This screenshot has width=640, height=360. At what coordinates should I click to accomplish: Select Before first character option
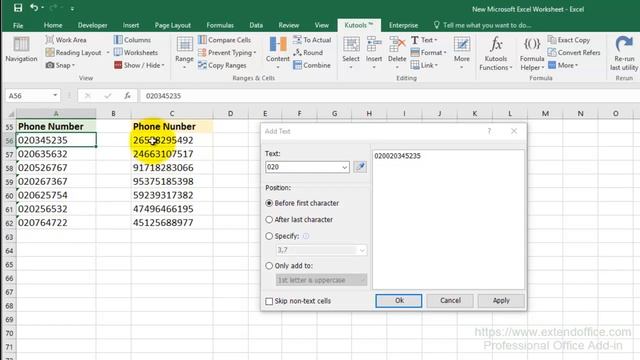pos(302,203)
